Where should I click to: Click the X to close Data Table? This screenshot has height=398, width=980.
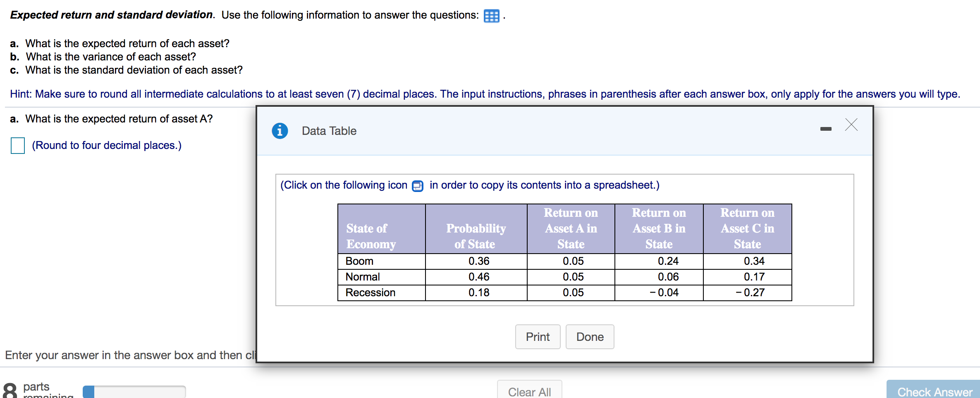pos(850,125)
